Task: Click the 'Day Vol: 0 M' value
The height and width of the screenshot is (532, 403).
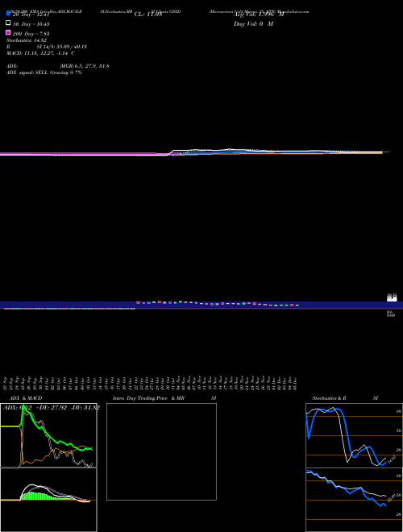Action: pyautogui.click(x=253, y=23)
